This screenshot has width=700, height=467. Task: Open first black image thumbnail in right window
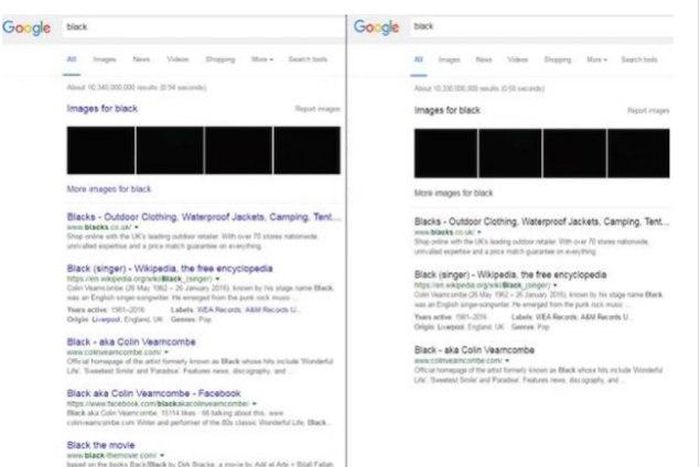[446, 153]
